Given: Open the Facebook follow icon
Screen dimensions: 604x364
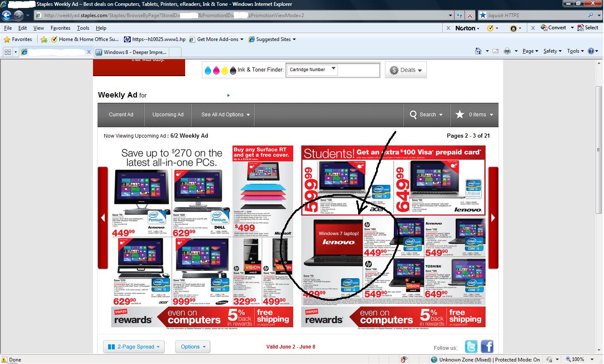Looking at the screenshot, I should [x=487, y=346].
